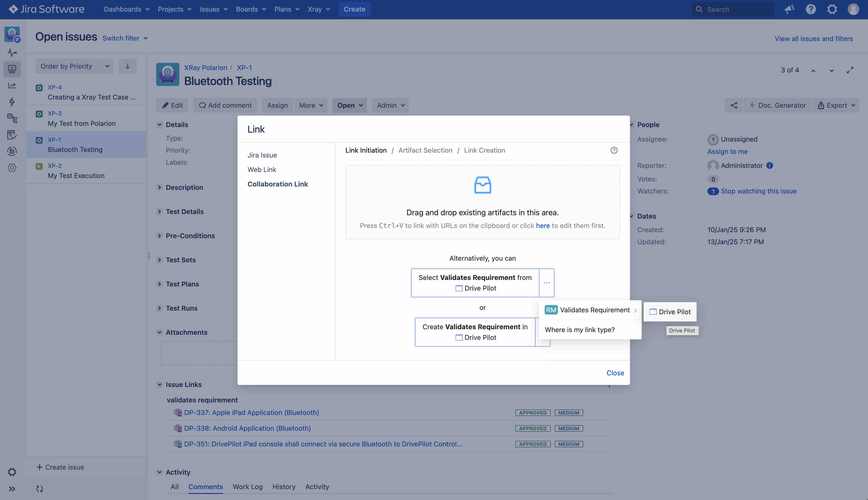Open the Order by Priority dropdown
The width and height of the screenshot is (868, 500).
pos(74,66)
